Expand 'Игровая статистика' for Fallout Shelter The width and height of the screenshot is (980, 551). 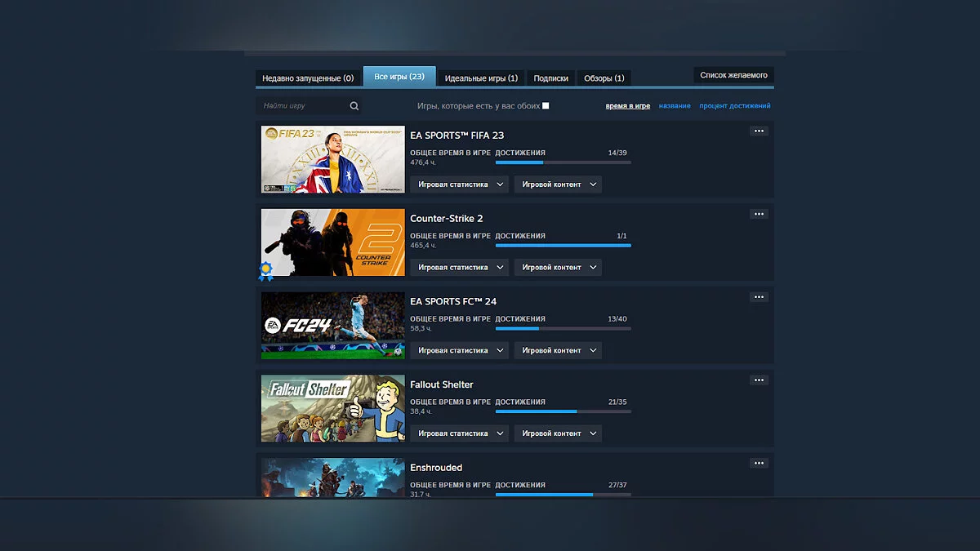click(460, 433)
